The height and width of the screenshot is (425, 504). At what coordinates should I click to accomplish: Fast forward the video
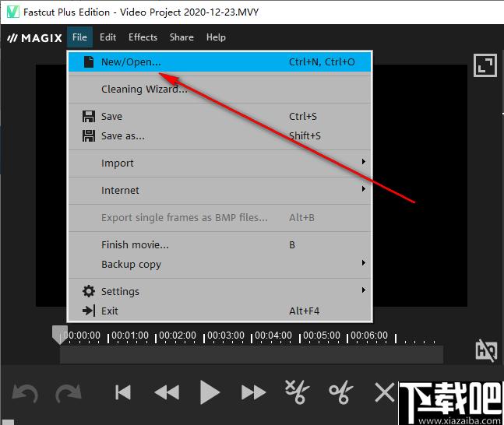click(253, 392)
